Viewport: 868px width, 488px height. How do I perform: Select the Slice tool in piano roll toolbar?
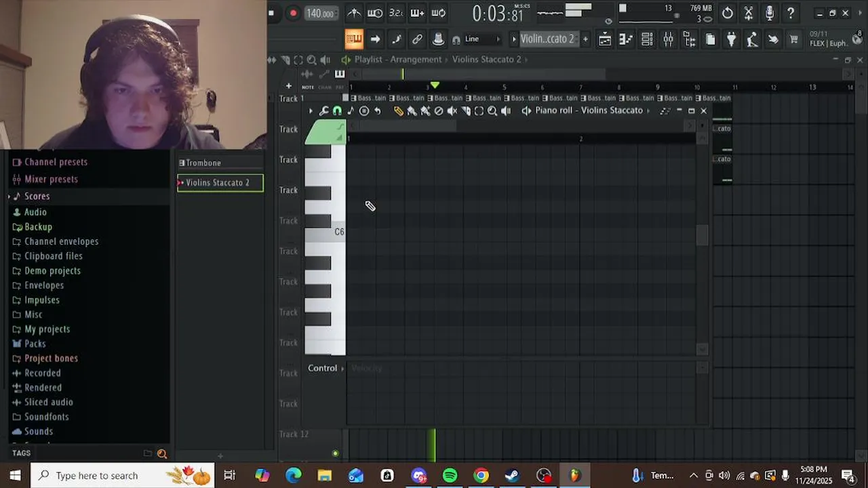click(x=466, y=110)
